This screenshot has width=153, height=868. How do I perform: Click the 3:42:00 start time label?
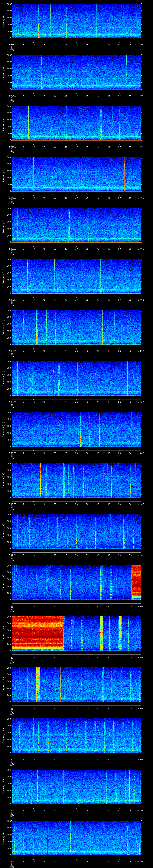(x=12, y=606)
